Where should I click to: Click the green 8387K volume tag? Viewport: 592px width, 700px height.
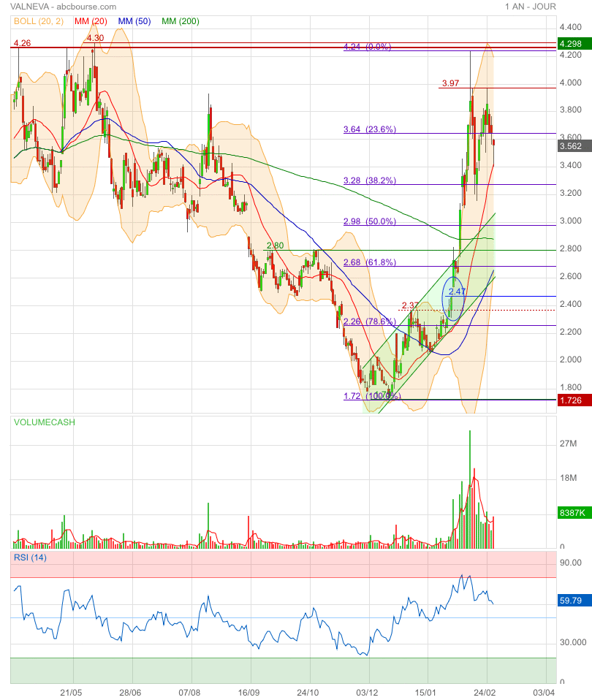pyautogui.click(x=574, y=512)
